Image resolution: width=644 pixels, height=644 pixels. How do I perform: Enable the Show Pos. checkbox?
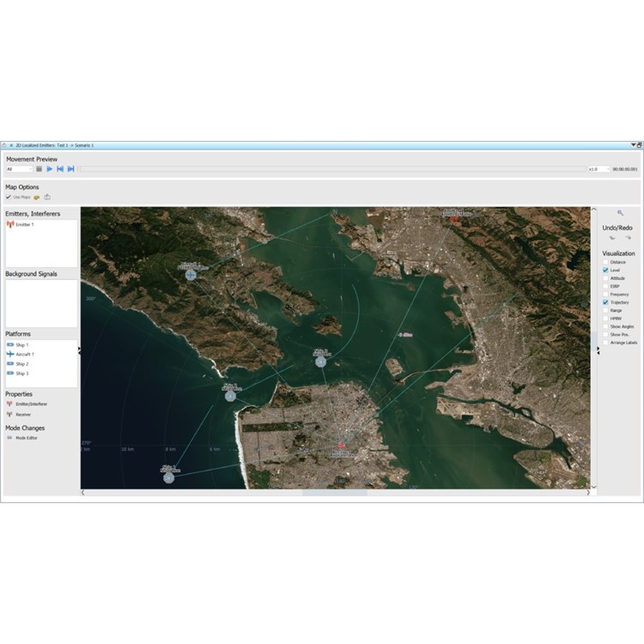coord(605,335)
